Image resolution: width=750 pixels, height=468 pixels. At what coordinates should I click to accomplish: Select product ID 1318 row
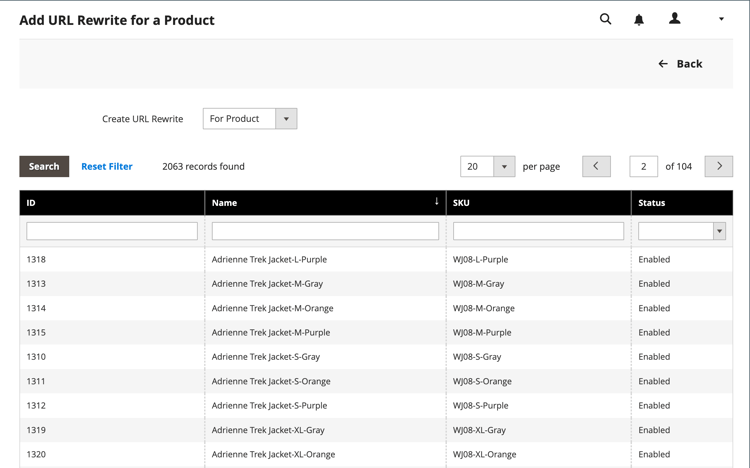[x=376, y=259]
